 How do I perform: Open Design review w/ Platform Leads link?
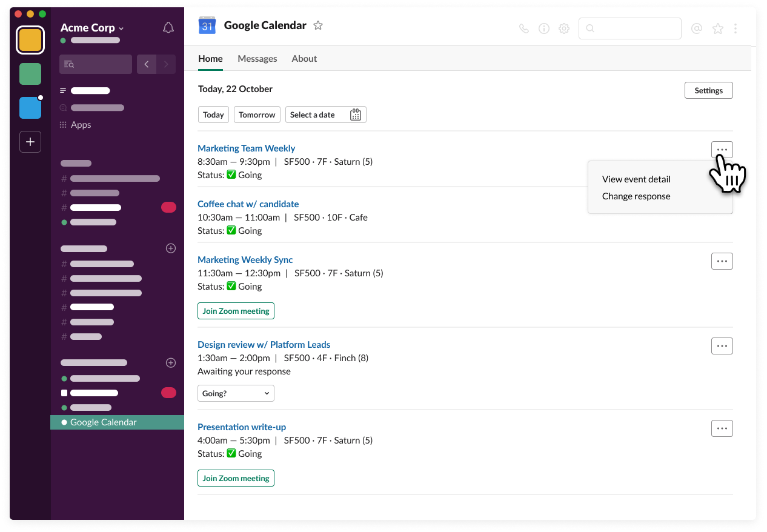[264, 345]
